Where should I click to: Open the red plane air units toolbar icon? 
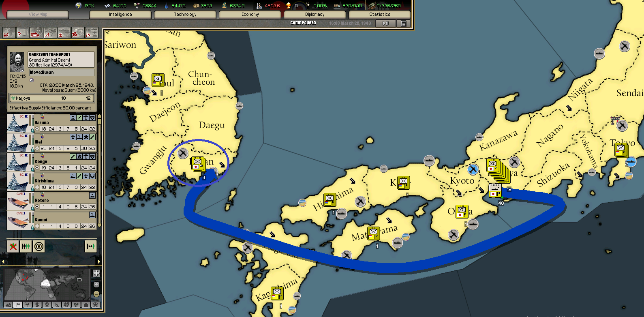coord(50,33)
